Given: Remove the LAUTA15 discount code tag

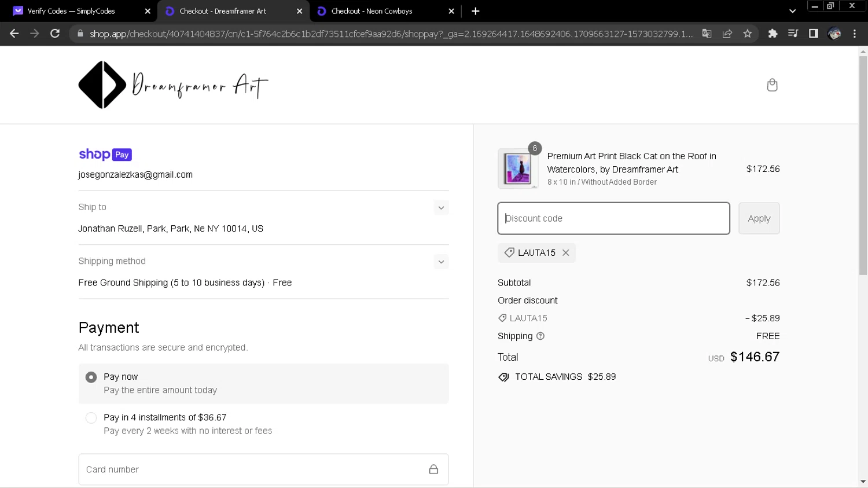Looking at the screenshot, I should point(566,253).
